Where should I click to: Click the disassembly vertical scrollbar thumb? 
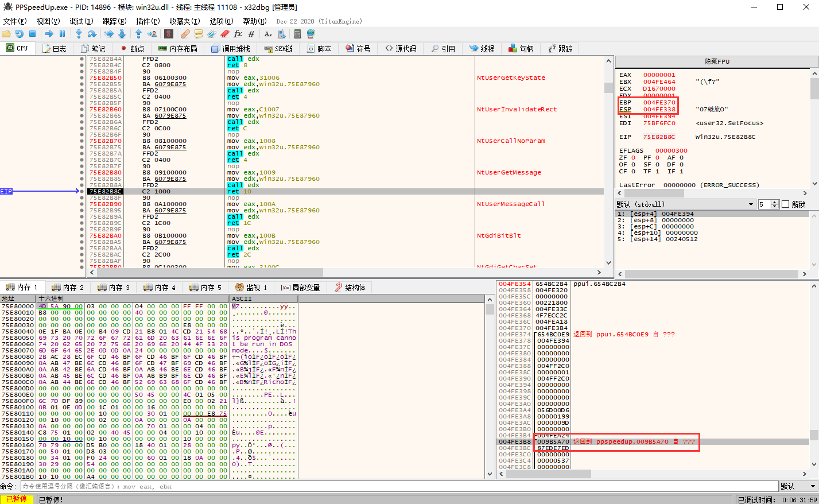(608, 88)
